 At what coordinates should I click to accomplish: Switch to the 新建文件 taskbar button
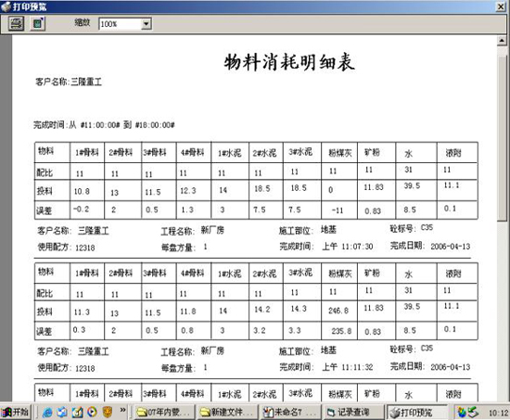[x=227, y=413]
